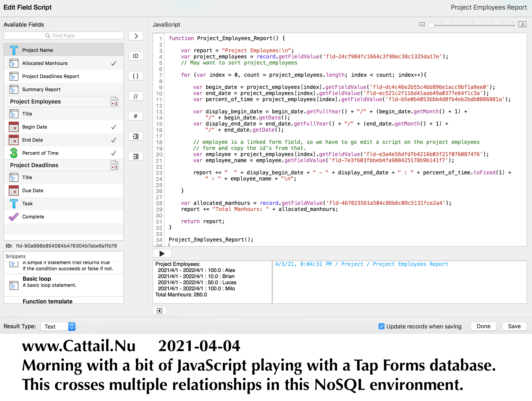Select the Basic loop snippet
The image size is (532, 401).
click(x=64, y=285)
